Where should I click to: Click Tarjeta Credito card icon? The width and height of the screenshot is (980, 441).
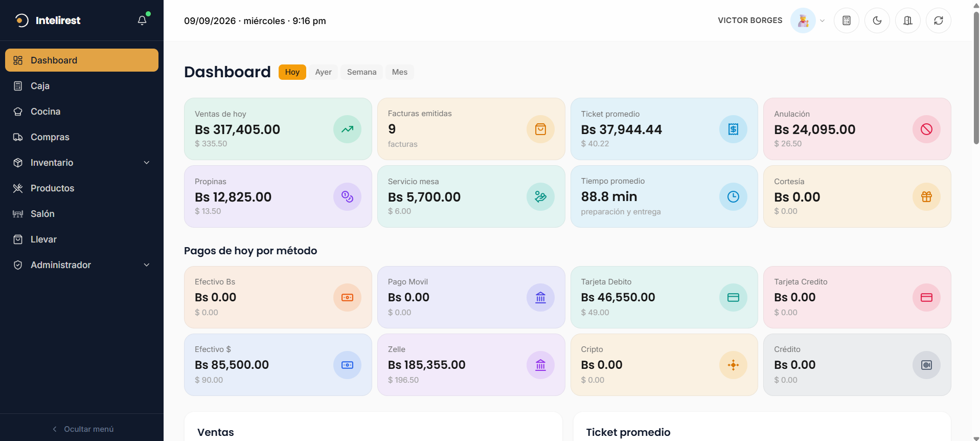point(927,298)
